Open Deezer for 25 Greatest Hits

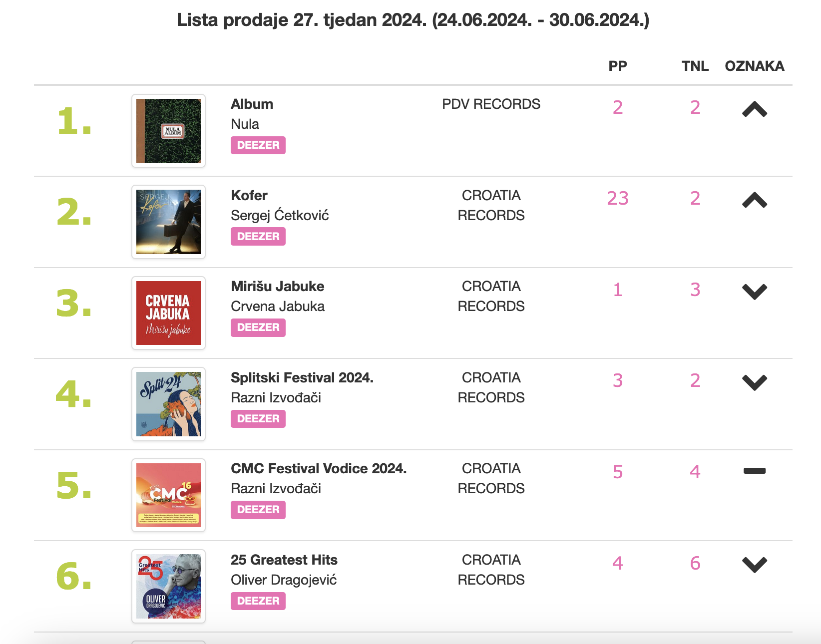tap(258, 601)
